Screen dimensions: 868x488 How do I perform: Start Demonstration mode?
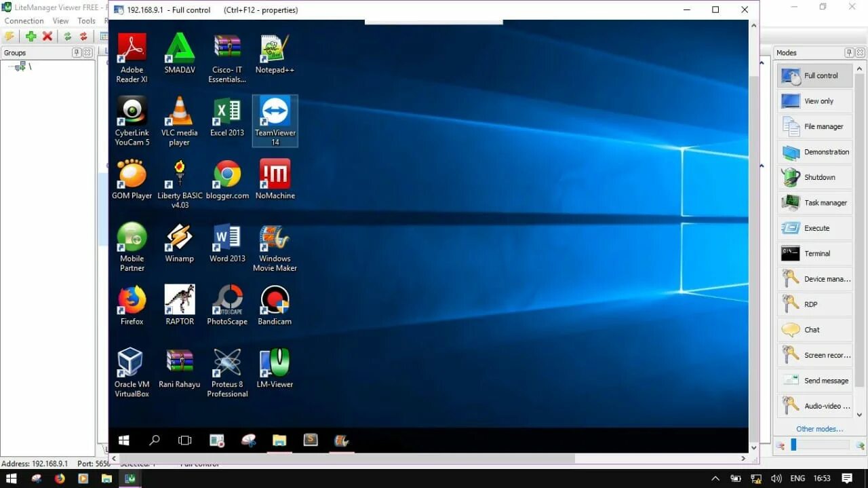point(814,152)
